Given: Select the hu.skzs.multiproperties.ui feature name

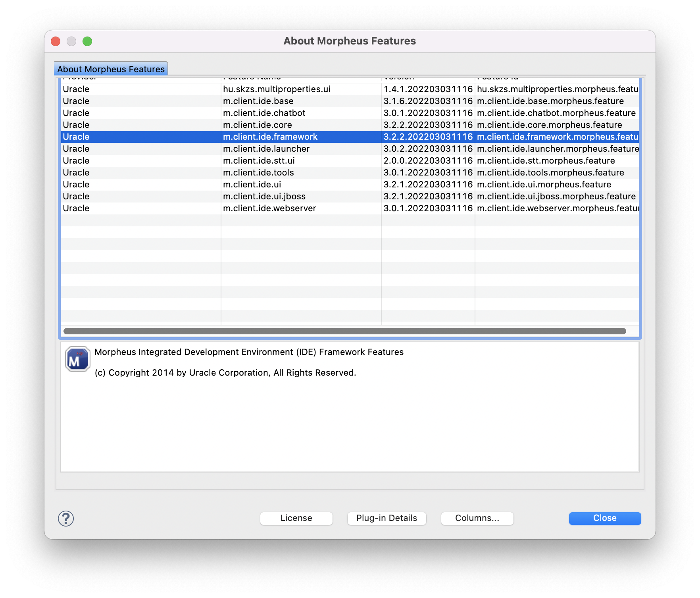Looking at the screenshot, I should coord(277,89).
